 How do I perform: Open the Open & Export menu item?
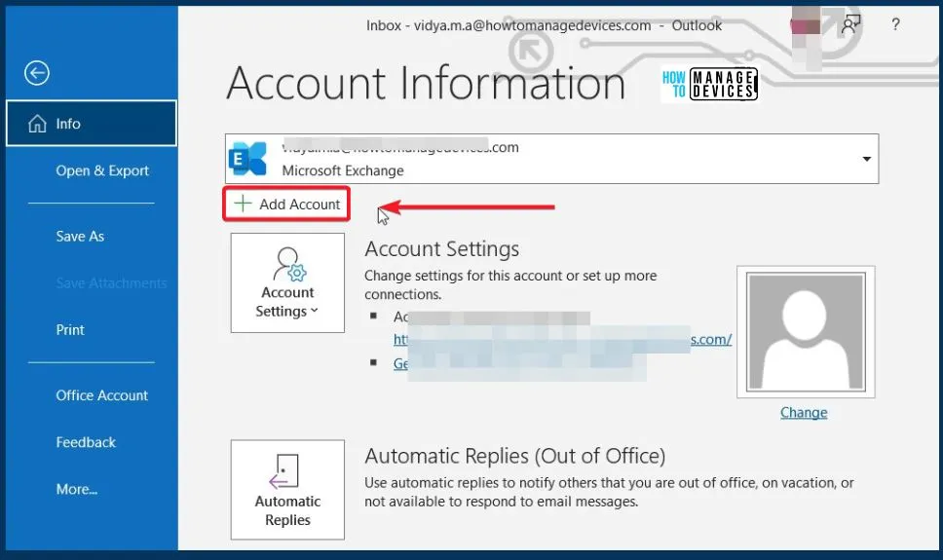(x=102, y=170)
